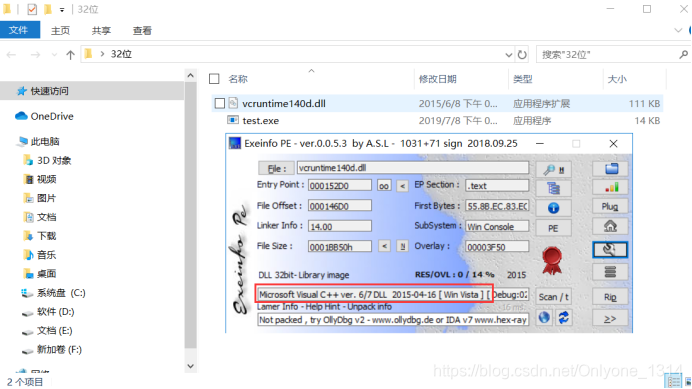Click the < button beside File Size
692x389 pixels.
pos(384,246)
